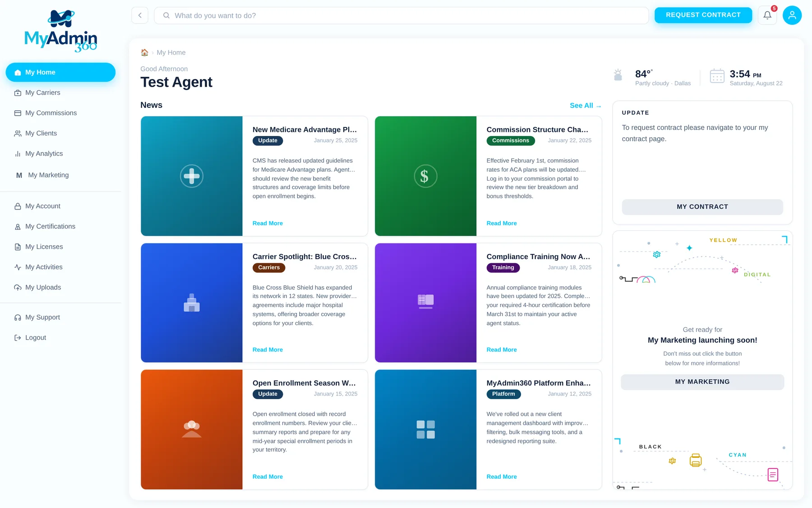The height and width of the screenshot is (508, 812).
Task: Read More on MyAdmin360 Platform article
Action: [502, 476]
